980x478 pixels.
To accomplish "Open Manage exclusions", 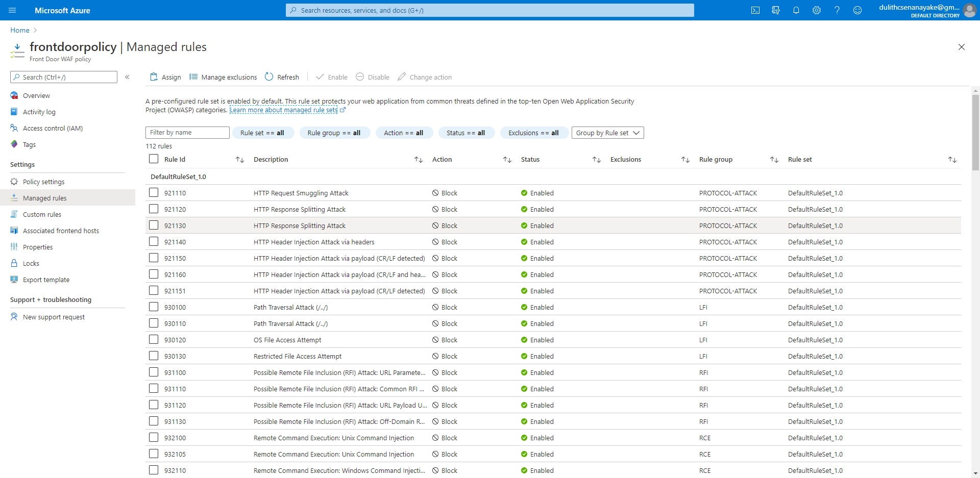I will point(223,77).
